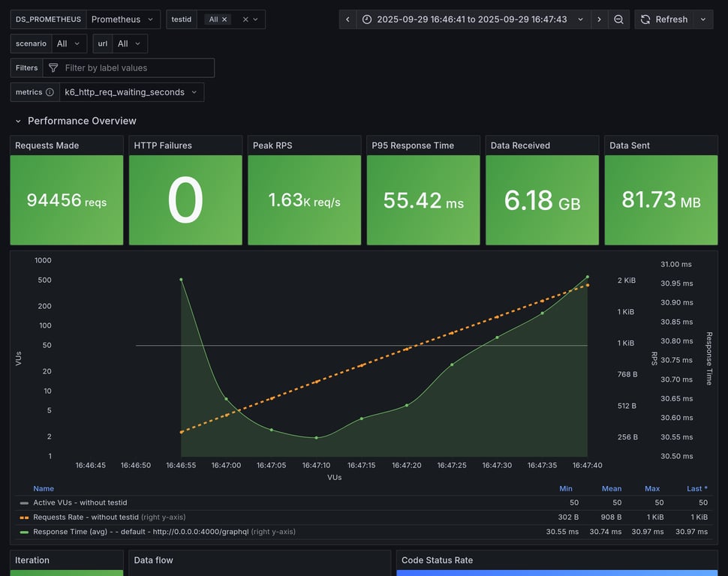Clear the testid selection with X

(x=245, y=19)
